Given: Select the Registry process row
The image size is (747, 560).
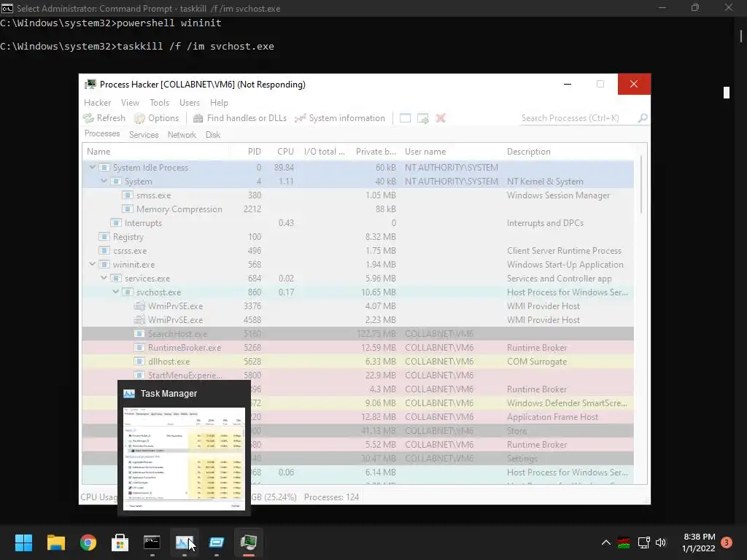Looking at the screenshot, I should pos(357,237).
